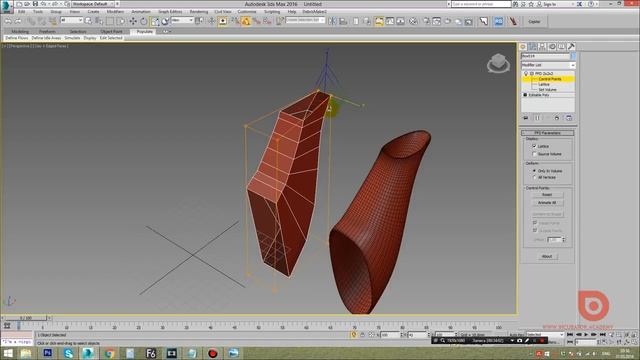
Task: Select All Vertices radio button
Action: [534, 178]
